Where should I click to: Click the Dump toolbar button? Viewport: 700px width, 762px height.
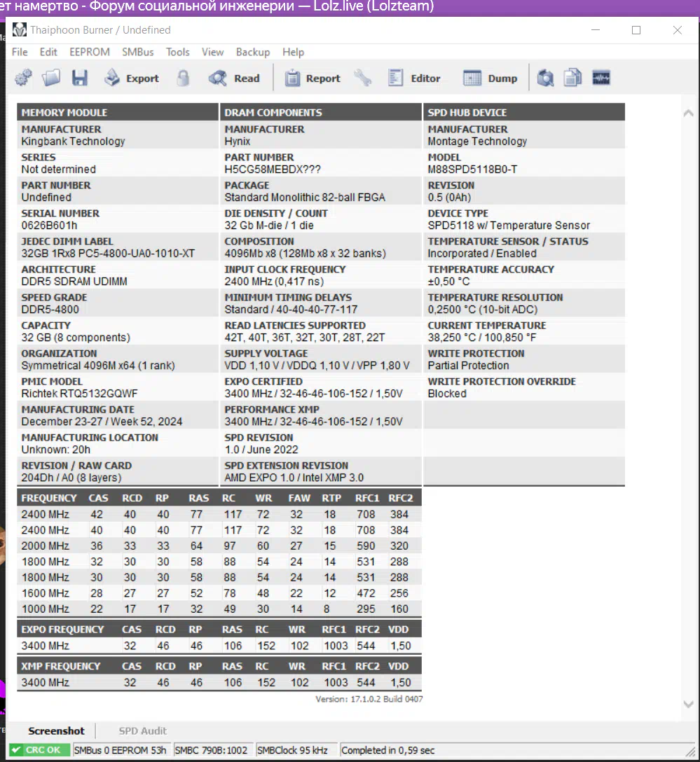(490, 78)
